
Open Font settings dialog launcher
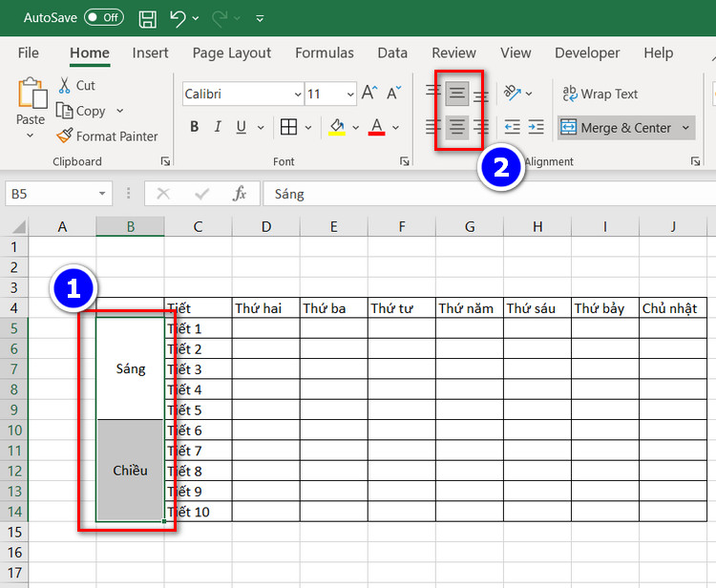[x=404, y=161]
